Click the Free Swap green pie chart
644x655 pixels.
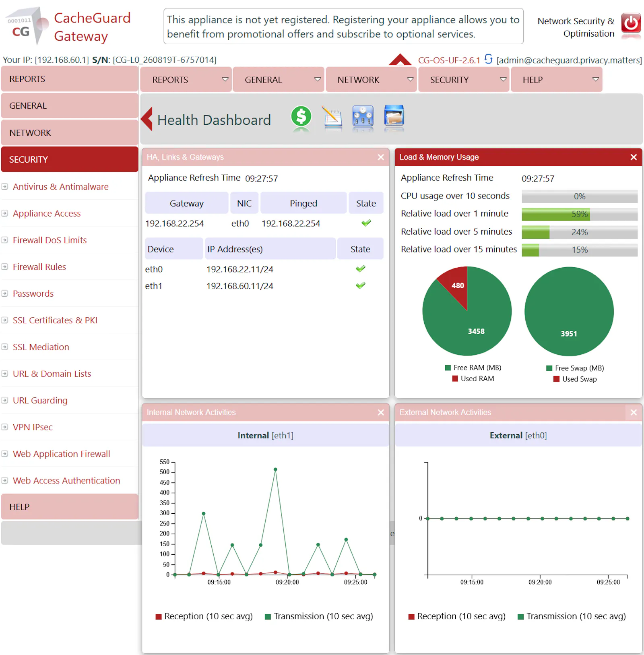569,311
